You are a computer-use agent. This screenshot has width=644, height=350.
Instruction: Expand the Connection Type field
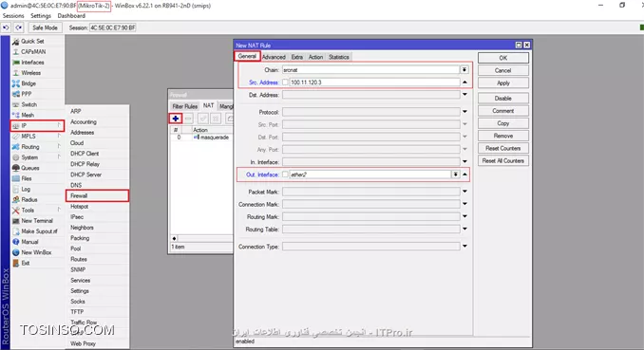click(x=464, y=247)
